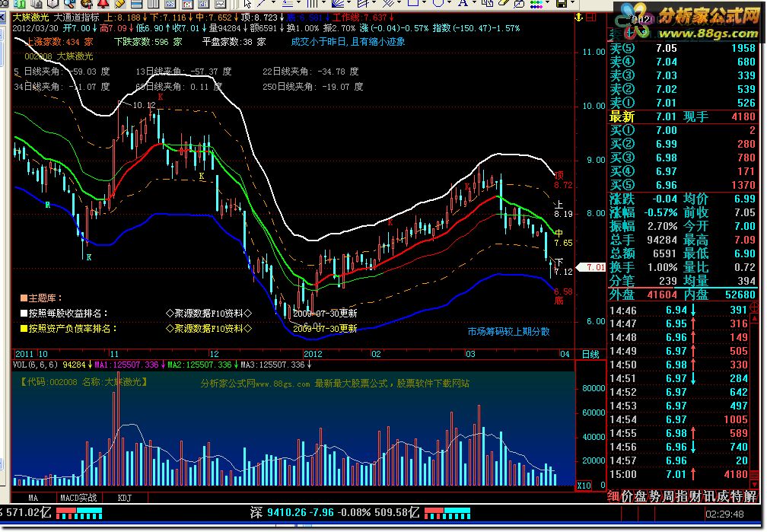Select the 特 tab in quote panel

[x=737, y=496]
